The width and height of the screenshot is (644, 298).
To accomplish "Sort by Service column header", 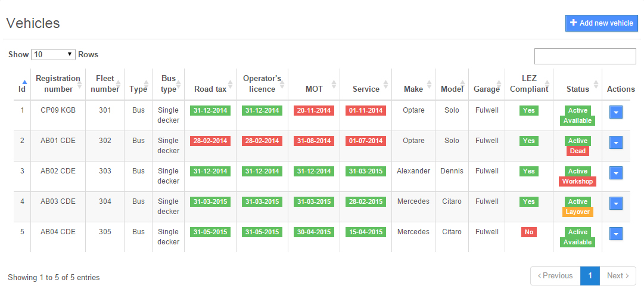I will pyautogui.click(x=366, y=89).
